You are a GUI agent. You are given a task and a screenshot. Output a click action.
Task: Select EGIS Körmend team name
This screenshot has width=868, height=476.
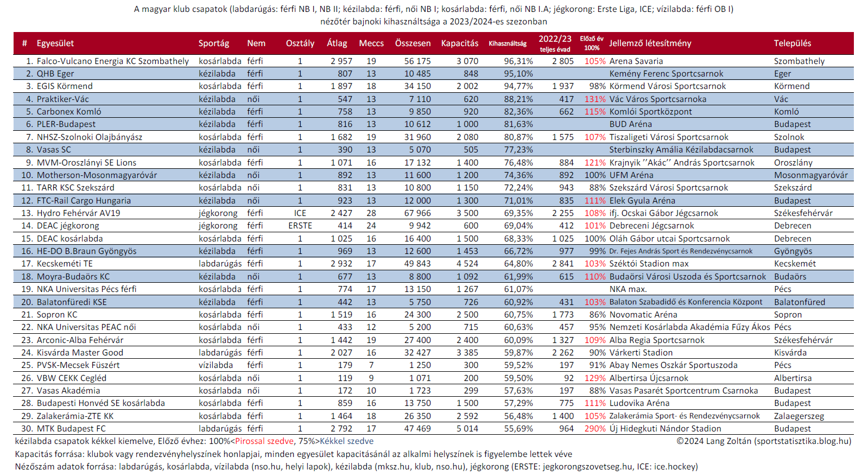pyautogui.click(x=65, y=86)
